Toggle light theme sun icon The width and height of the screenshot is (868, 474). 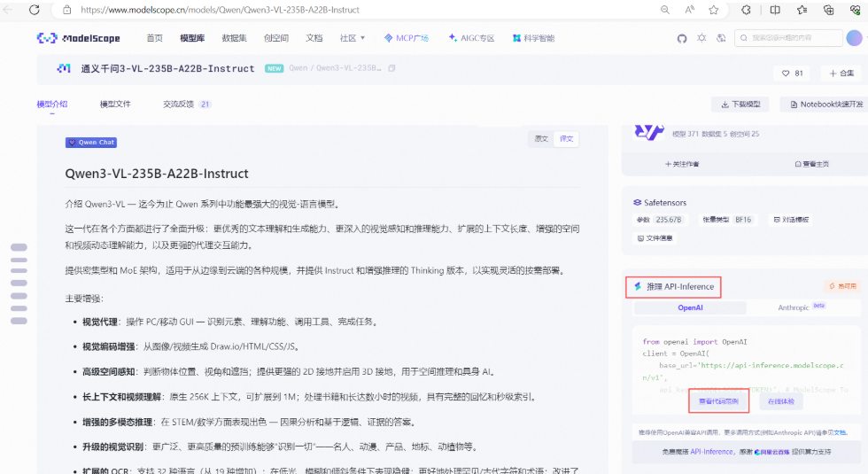(701, 38)
